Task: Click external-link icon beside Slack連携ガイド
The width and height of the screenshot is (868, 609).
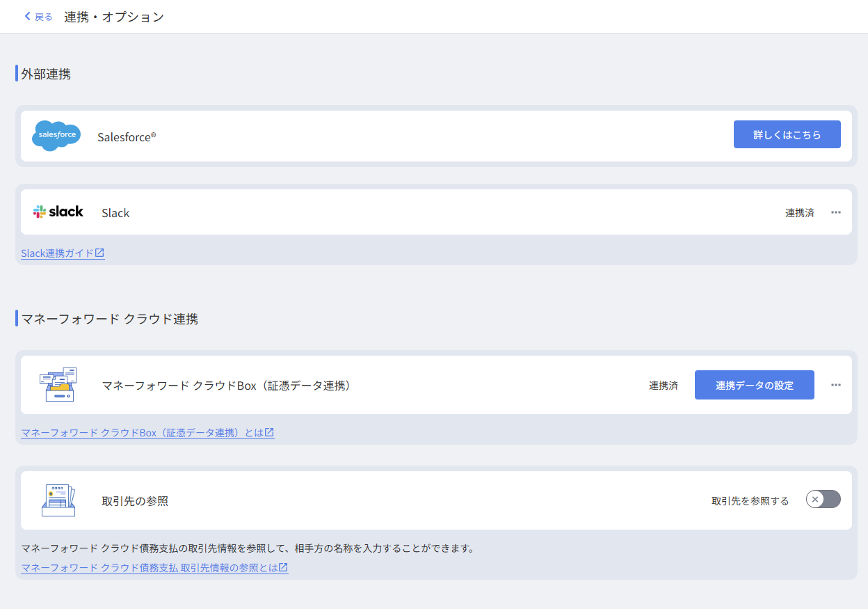Action: 99,253
